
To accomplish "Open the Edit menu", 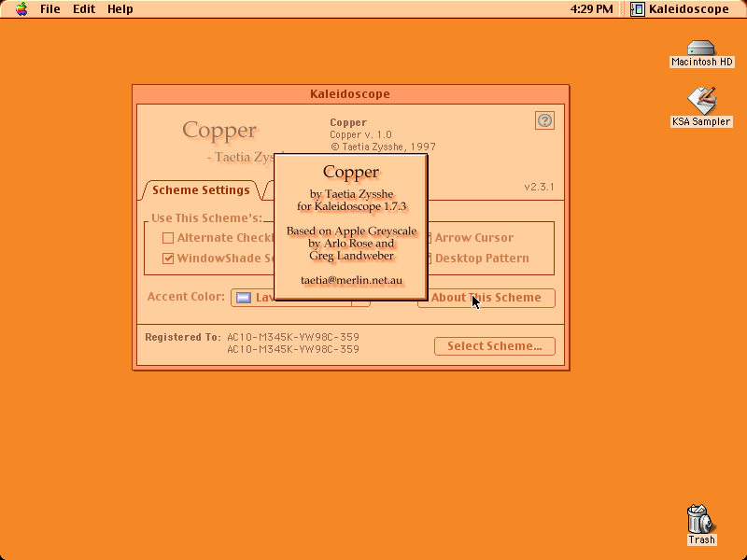I will pyautogui.click(x=84, y=9).
